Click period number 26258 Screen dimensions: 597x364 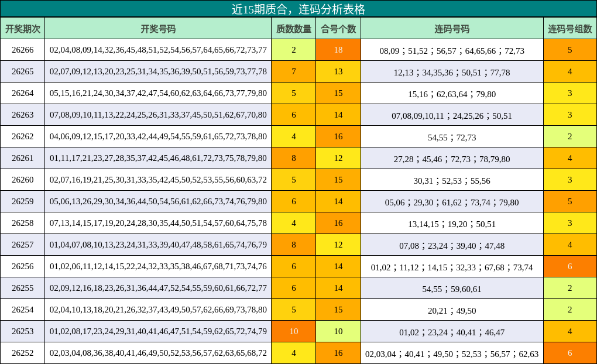coord(22,223)
